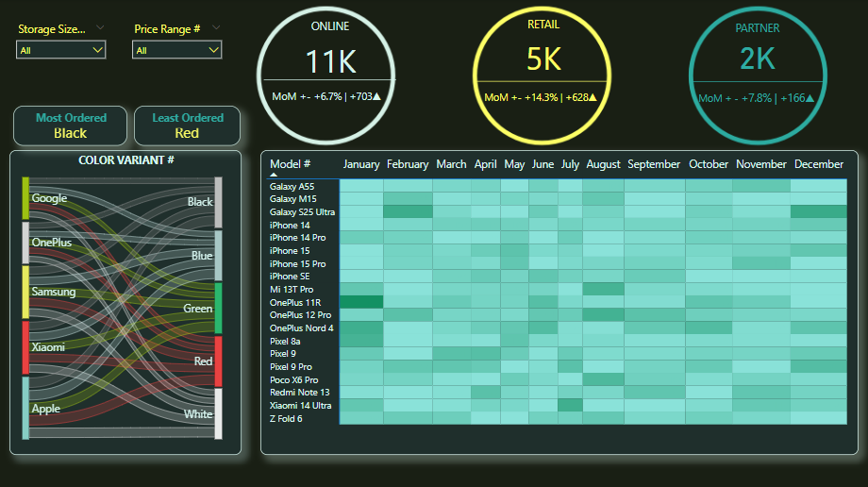Select the iPhone 14 Pro row label
868x487 pixels.
(x=298, y=238)
